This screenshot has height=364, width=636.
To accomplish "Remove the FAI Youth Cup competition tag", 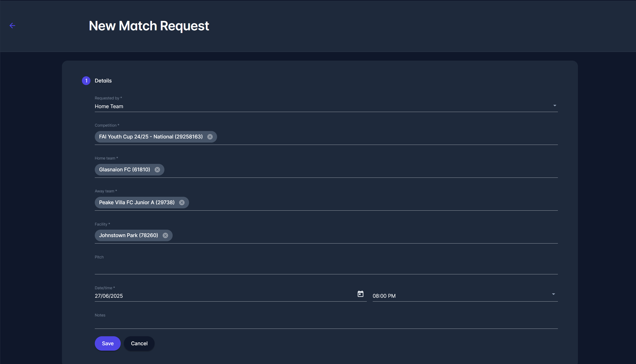I will pyautogui.click(x=210, y=137).
